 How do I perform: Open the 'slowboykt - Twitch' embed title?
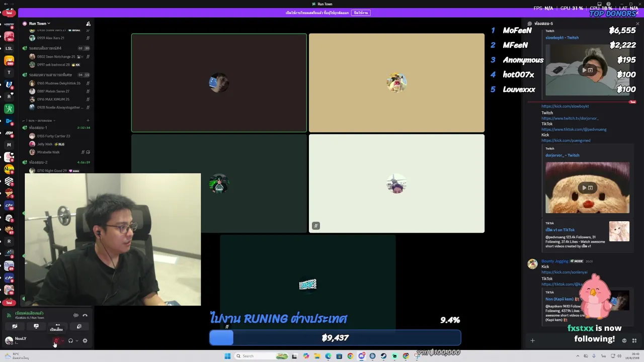562,38
